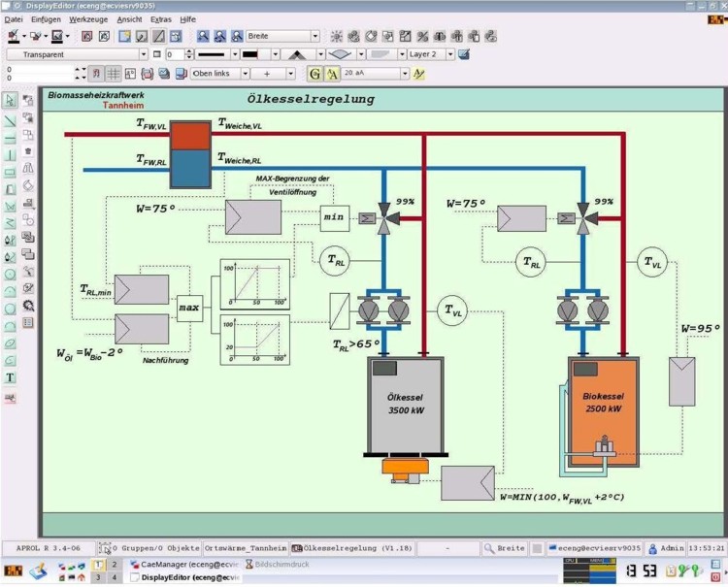Click the line width spinner arrows
This screenshot has height=587, width=728.
(x=188, y=54)
